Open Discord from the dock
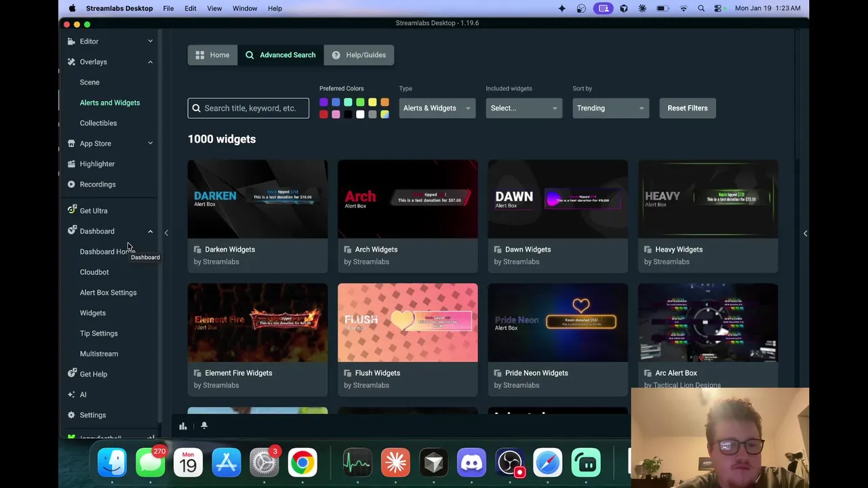This screenshot has height=488, width=868. click(x=472, y=463)
